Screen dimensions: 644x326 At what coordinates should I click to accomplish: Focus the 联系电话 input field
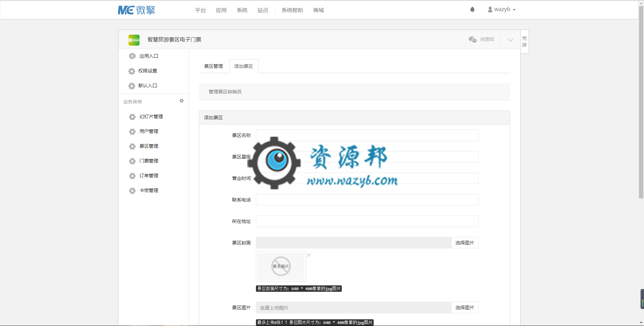click(x=367, y=200)
